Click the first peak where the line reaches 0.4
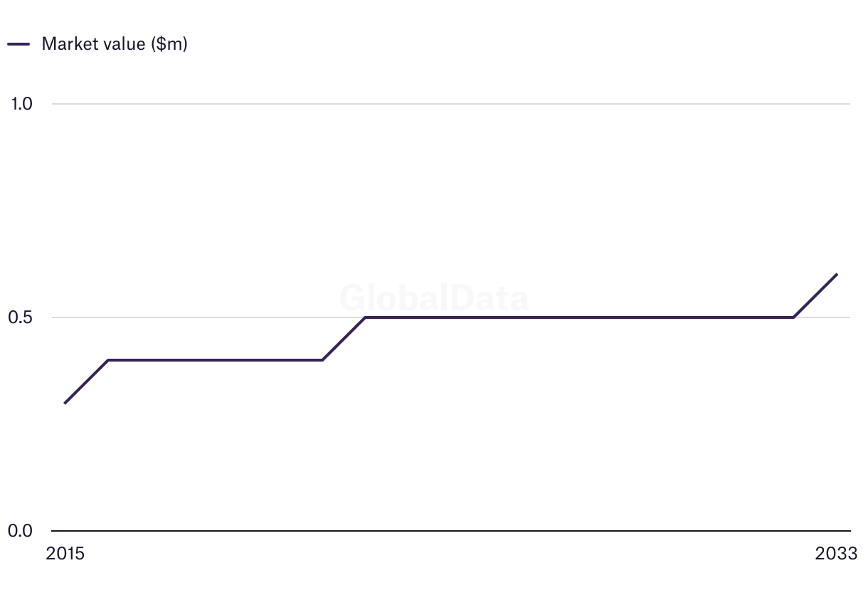Viewport: 868px width, 595px height. pyautogui.click(x=107, y=360)
